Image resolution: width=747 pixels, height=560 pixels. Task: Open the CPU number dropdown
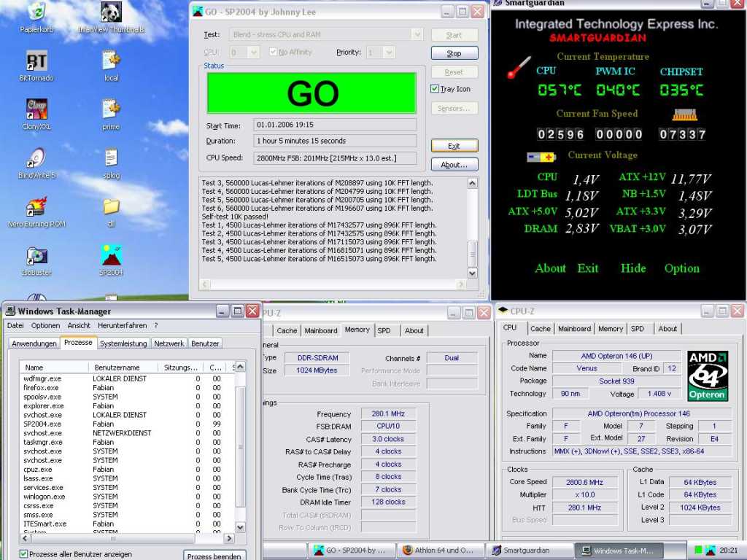point(253,52)
